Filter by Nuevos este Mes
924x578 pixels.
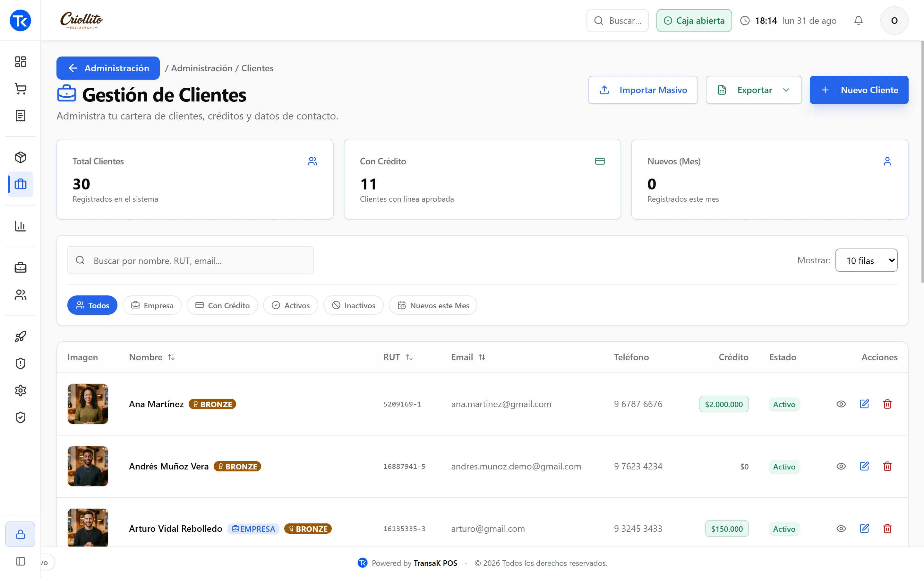[x=433, y=305]
